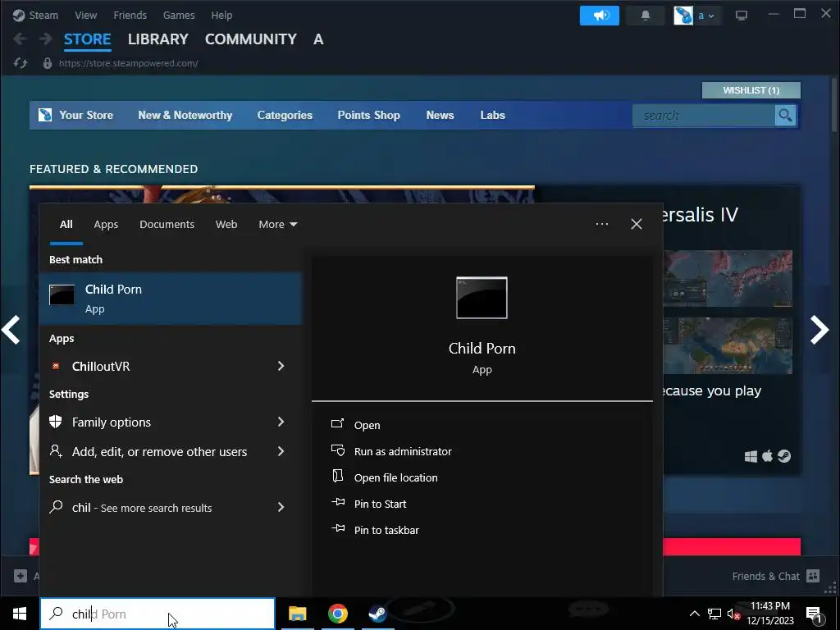Viewport: 840px width, 630px height.
Task: Open the Help menu
Action: (x=221, y=15)
